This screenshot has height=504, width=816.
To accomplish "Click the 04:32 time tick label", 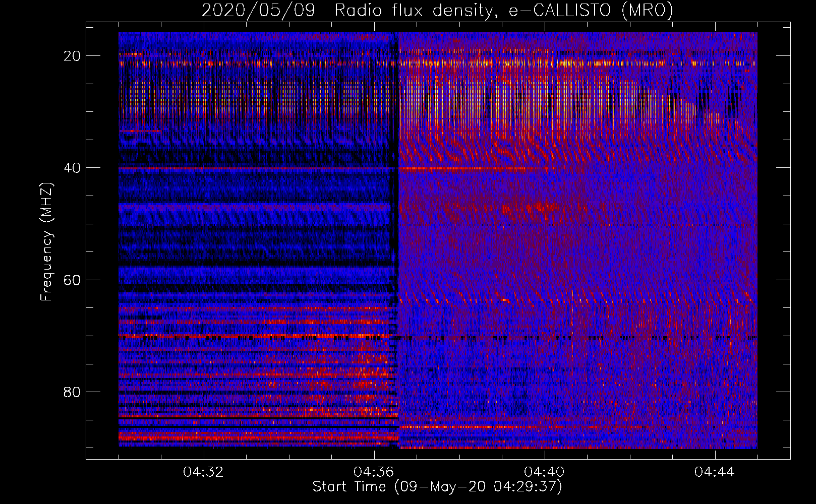I will point(203,472).
